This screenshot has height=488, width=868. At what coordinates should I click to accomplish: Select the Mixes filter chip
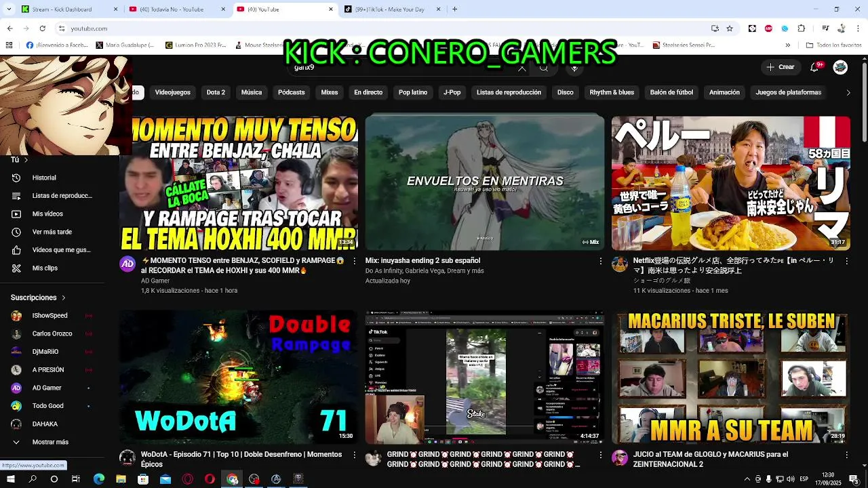(330, 92)
